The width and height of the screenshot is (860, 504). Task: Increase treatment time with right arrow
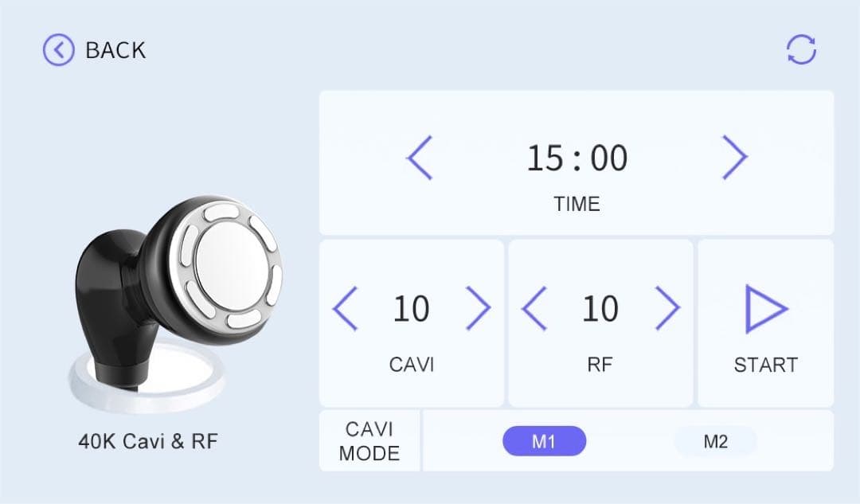click(734, 158)
